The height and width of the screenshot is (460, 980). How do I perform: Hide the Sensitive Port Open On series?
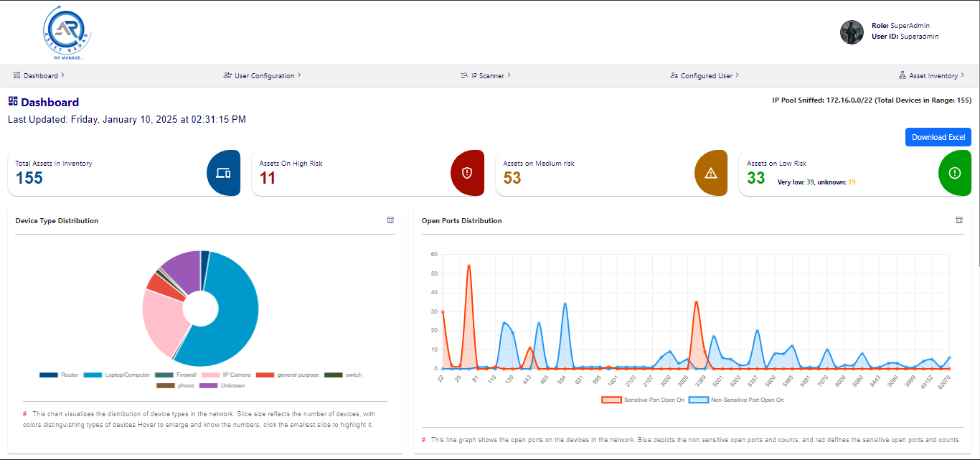tap(643, 400)
